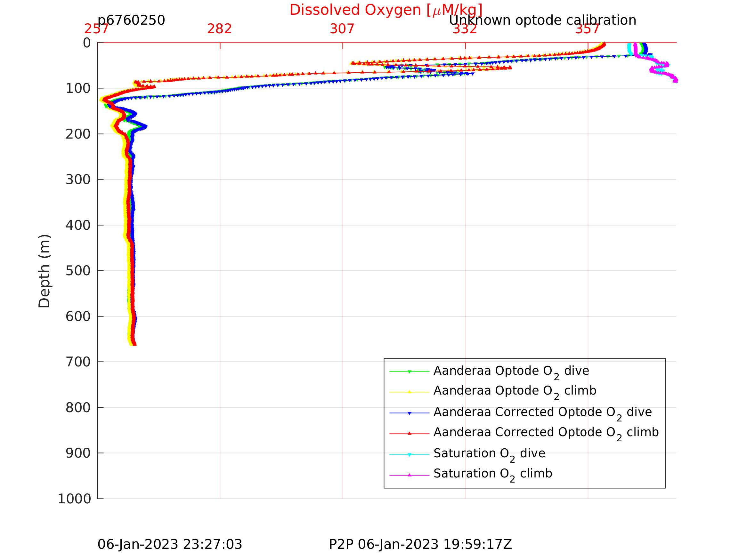This screenshot has height=560, width=747.
Task: Click the magenta line sample in legend
Action: 409,475
